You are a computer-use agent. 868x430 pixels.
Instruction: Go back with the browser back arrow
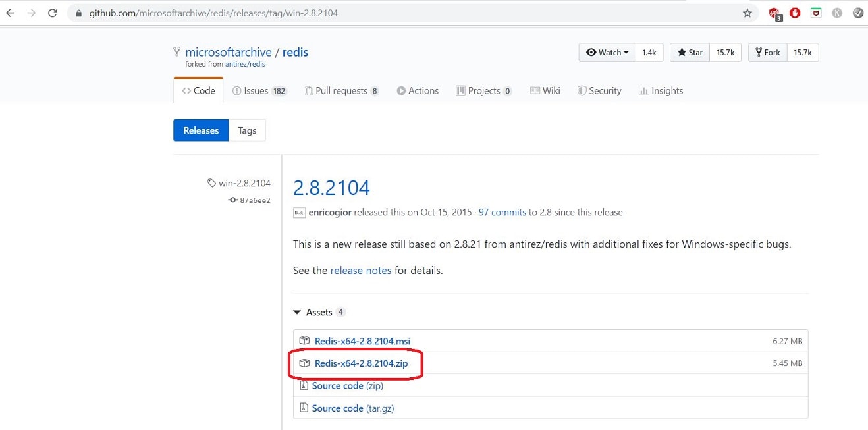10,13
